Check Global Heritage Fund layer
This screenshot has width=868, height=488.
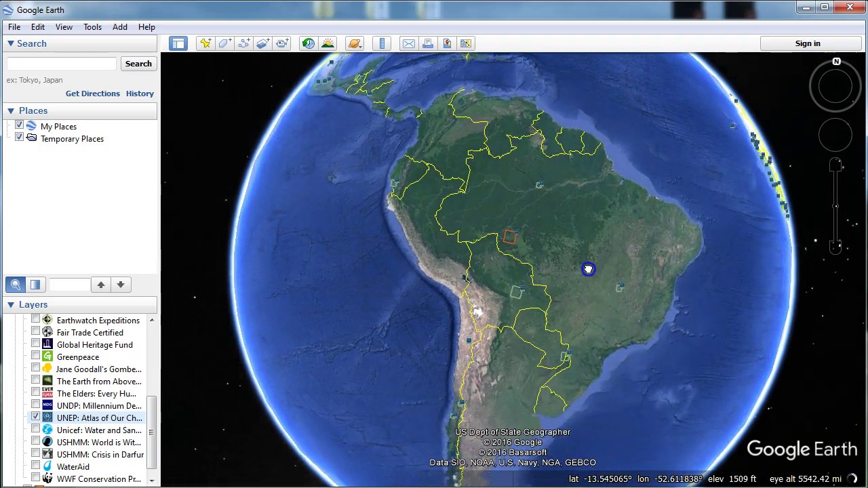click(x=35, y=344)
